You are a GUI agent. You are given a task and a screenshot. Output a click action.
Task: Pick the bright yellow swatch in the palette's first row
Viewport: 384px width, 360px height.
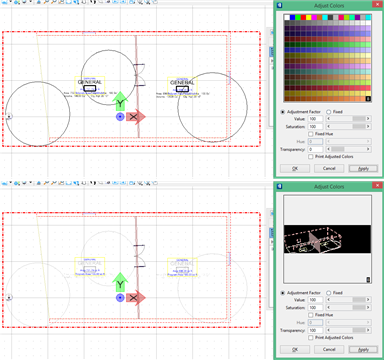[309, 17]
